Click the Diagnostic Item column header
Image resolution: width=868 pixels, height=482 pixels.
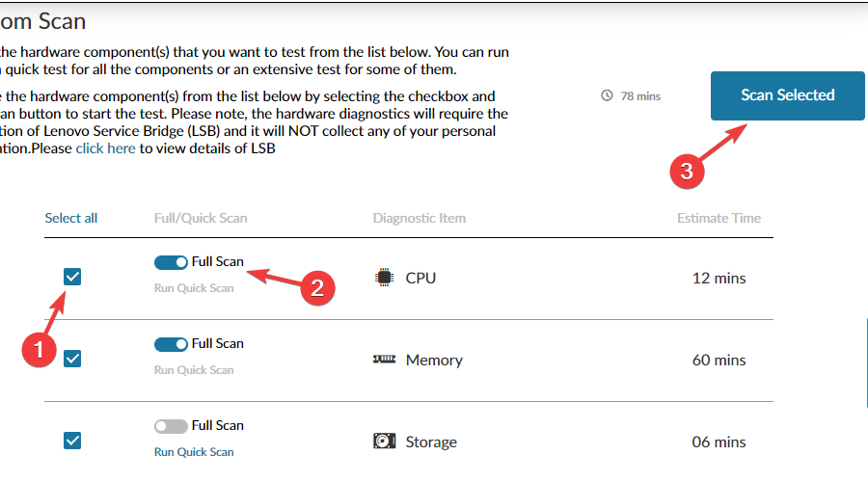point(420,218)
